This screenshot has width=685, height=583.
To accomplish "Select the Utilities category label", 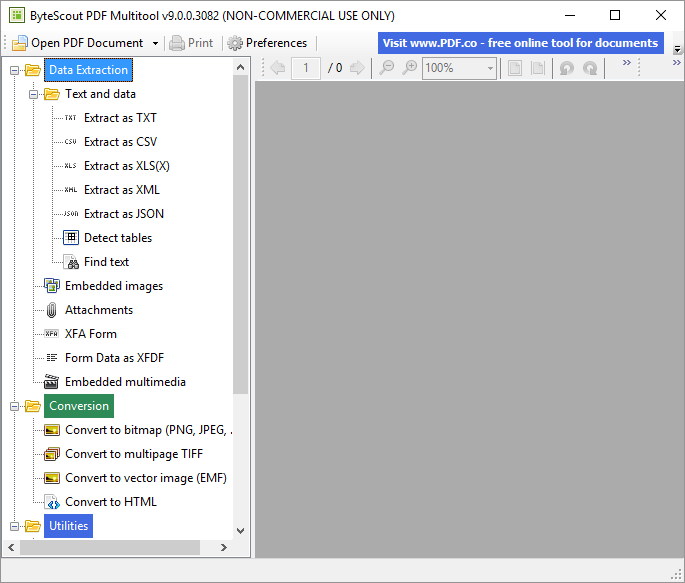I will (69, 526).
